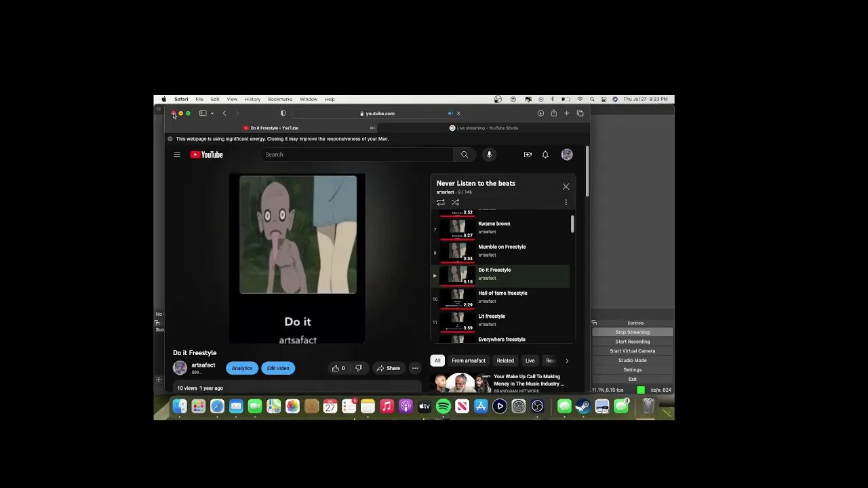
Task: Toggle Safari sidebar
Action: point(203,113)
